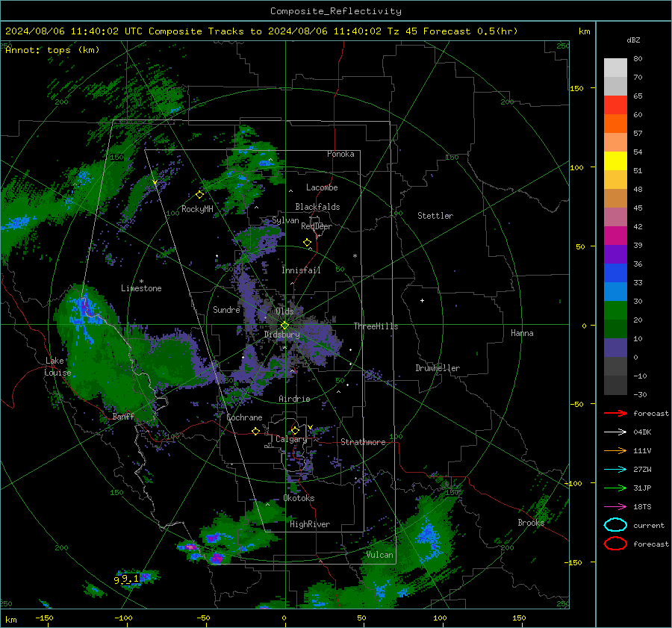Click the yellow diamond marker below Cochrane
Screen dimensions: 672x628
[x=255, y=431]
